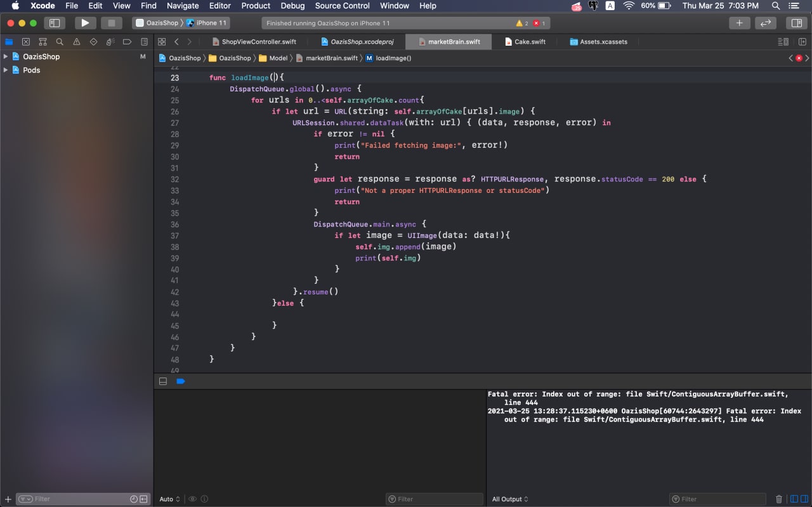812x507 pixels.
Task: Open the Issue navigator warning icon
Action: click(x=77, y=42)
